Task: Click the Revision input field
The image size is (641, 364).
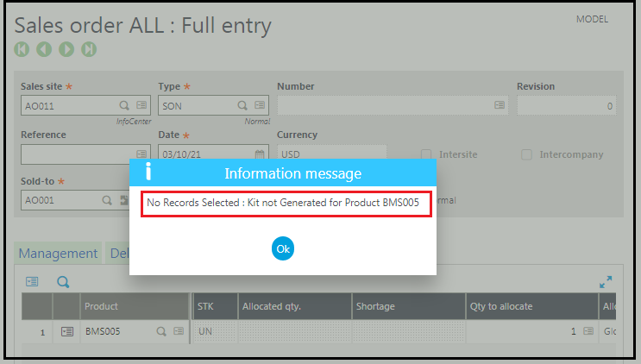Action: pos(565,105)
